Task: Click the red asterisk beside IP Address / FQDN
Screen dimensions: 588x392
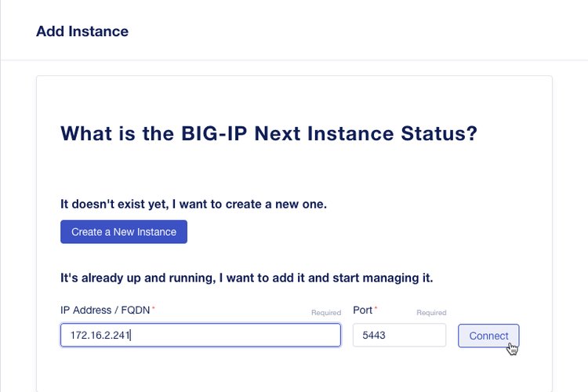Action: point(154,308)
